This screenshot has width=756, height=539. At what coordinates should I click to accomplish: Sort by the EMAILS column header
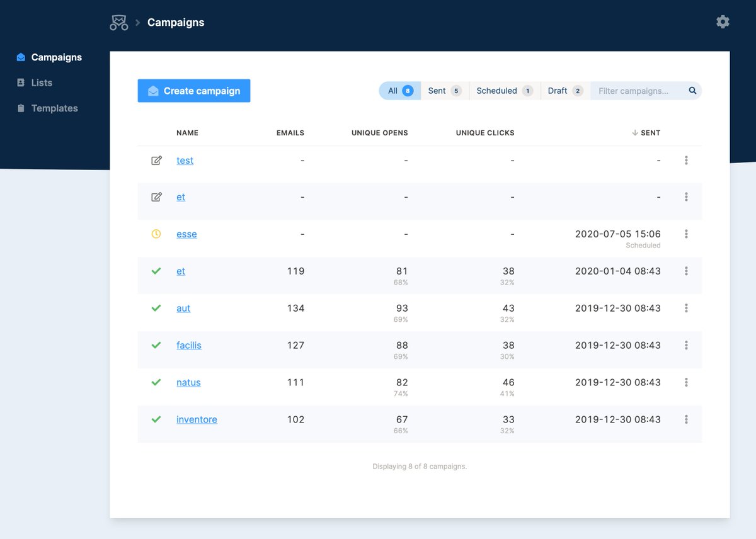[290, 133]
